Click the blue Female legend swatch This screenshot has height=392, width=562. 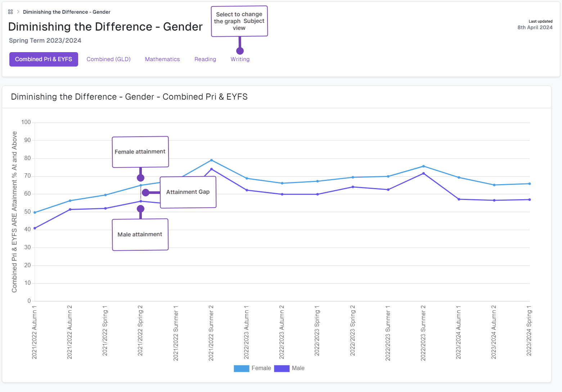tap(241, 368)
